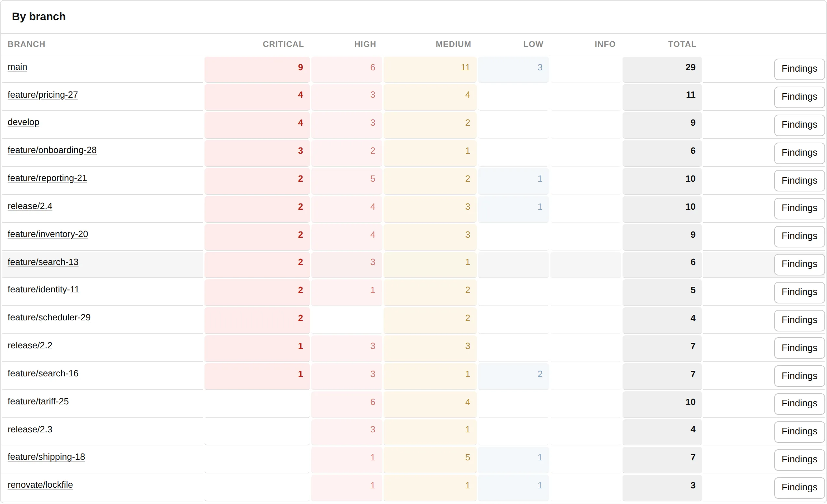Click Findings button for feature/tariff-25
Image resolution: width=827 pixels, height=504 pixels.
click(799, 404)
